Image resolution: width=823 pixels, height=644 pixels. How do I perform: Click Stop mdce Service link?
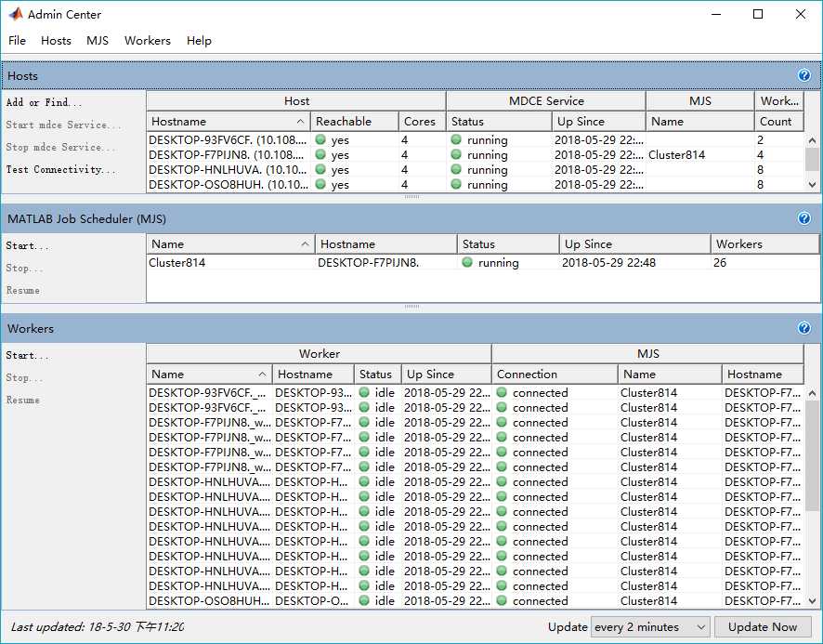(x=60, y=147)
